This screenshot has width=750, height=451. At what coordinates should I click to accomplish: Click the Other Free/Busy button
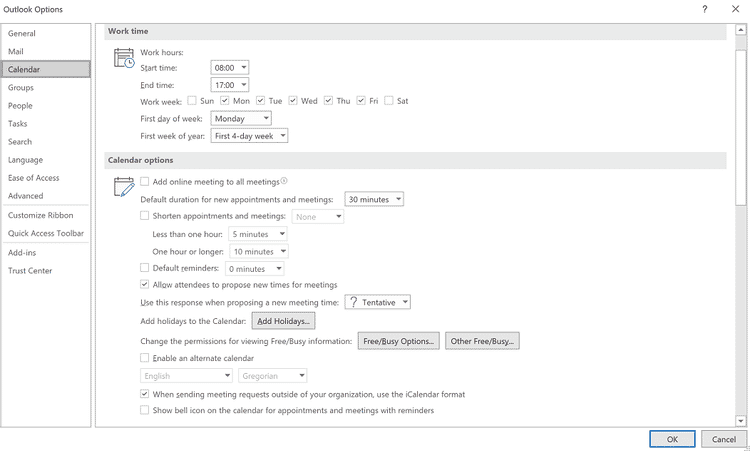pos(482,341)
